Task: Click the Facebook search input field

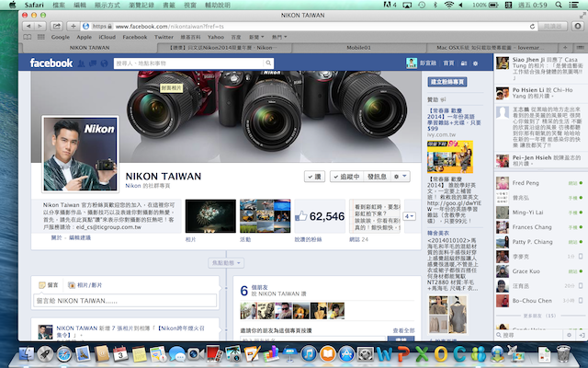Action: coord(188,63)
